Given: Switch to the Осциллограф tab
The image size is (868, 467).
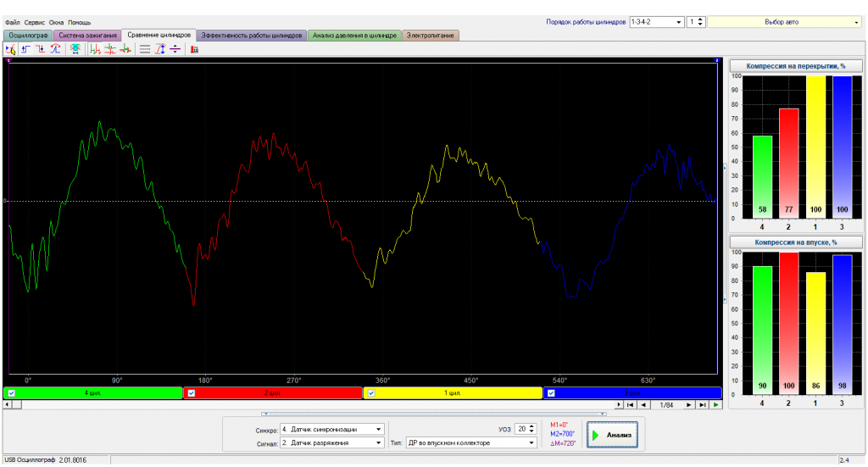Looking at the screenshot, I should [28, 36].
